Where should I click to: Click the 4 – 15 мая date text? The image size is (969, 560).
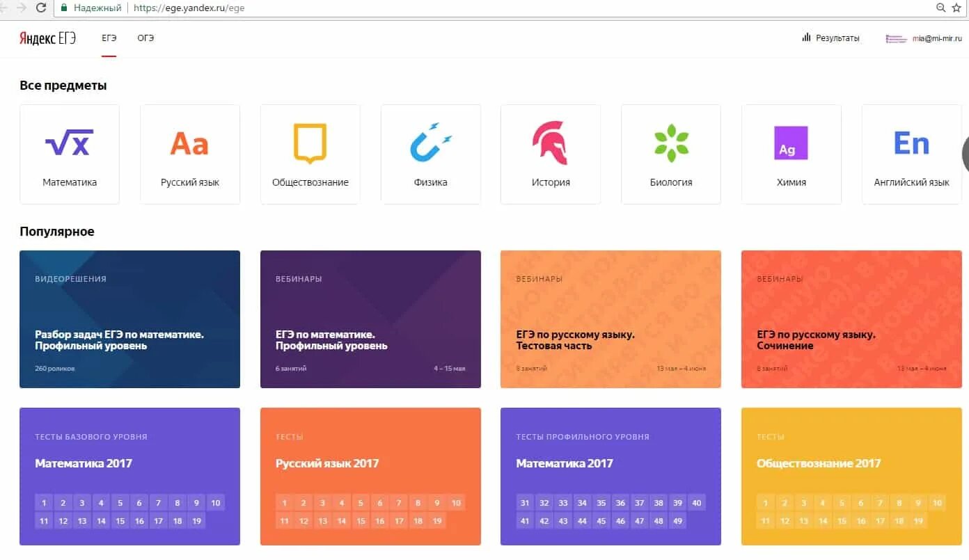(449, 368)
